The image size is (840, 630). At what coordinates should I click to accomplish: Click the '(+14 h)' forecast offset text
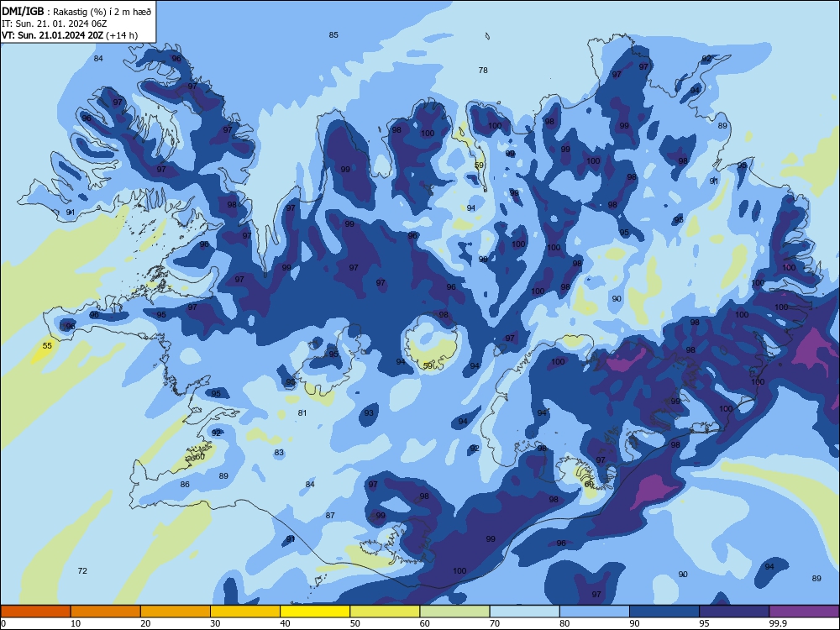[122, 35]
